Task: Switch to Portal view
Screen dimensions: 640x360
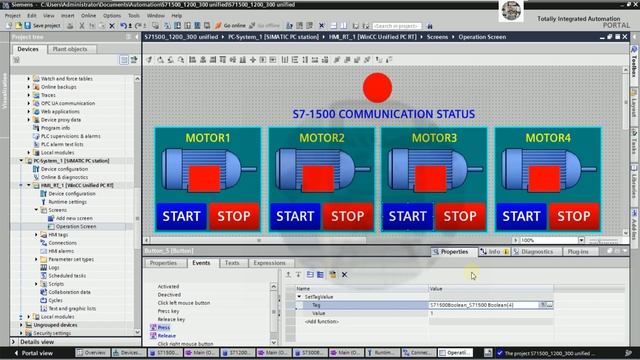Action: click(x=34, y=353)
